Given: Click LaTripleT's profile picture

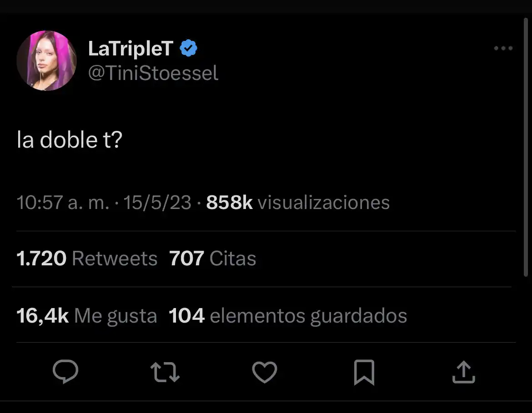Looking at the screenshot, I should [47, 60].
